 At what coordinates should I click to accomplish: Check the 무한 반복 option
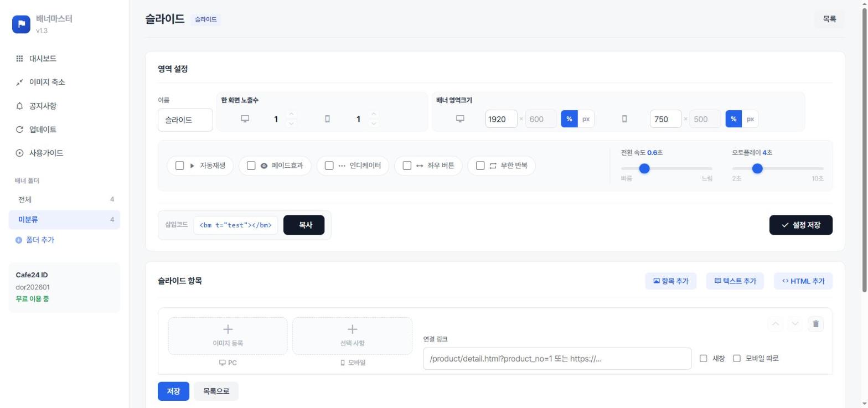coord(480,166)
